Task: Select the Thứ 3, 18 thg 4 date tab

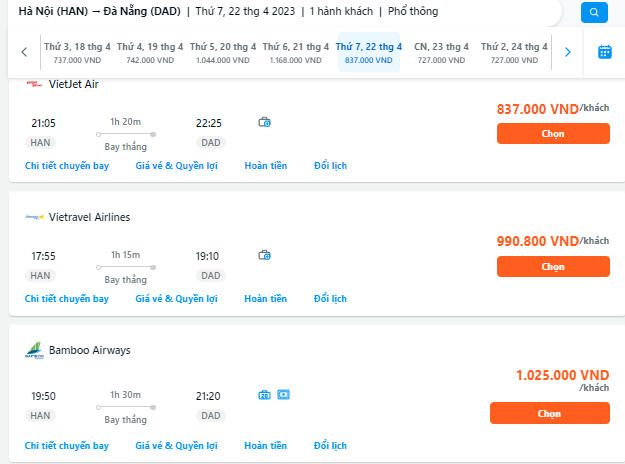Action: coord(77,52)
